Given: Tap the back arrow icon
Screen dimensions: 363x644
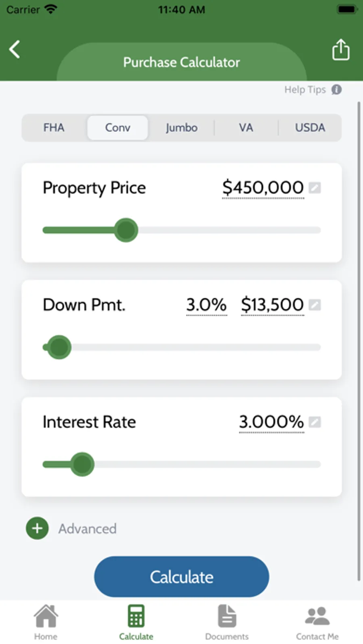Looking at the screenshot, I should (x=15, y=50).
